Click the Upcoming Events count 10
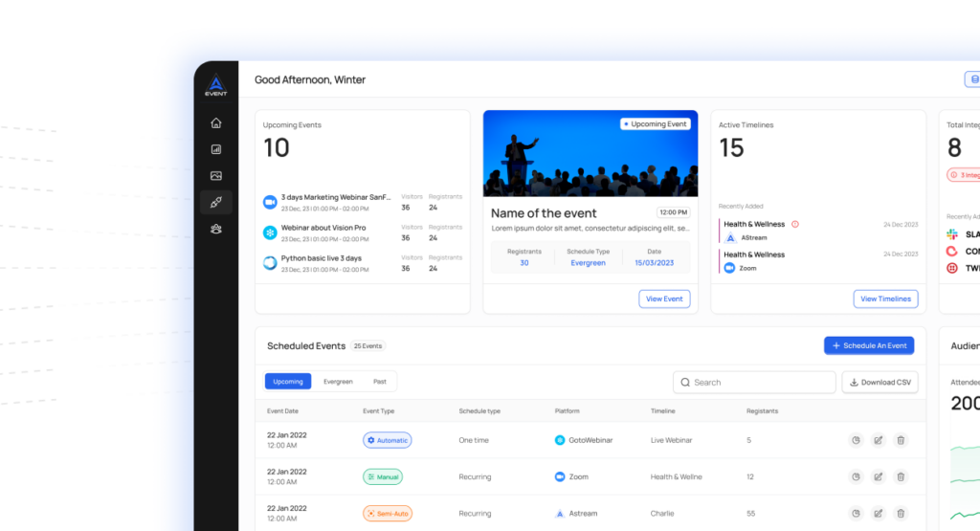 point(277,148)
